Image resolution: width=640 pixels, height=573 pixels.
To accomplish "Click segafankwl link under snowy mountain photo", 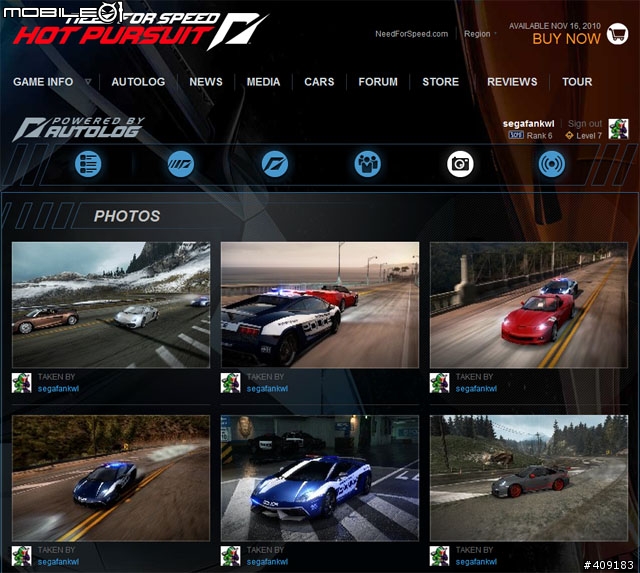I will click(58, 389).
